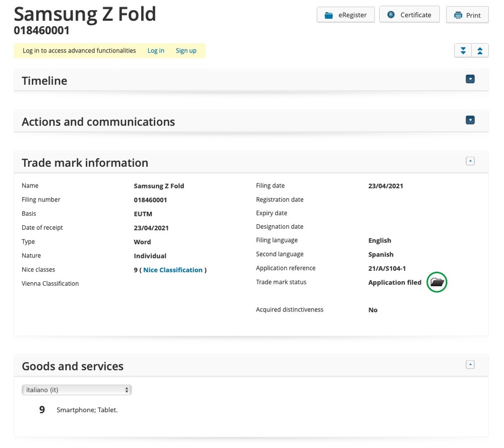504x448 pixels.
Task: Open the Nice Classification link
Action: 173,270
